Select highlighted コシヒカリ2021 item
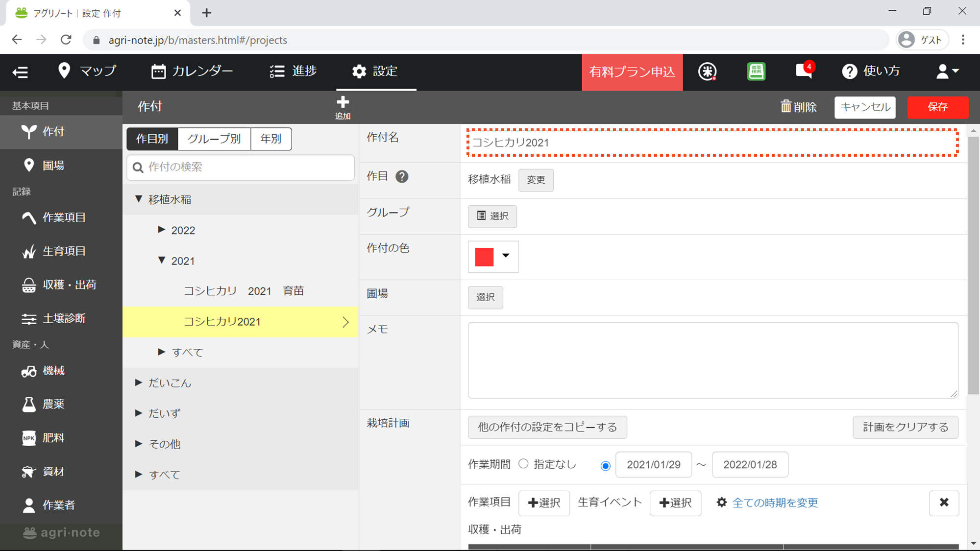This screenshot has width=980, height=551. tap(241, 322)
